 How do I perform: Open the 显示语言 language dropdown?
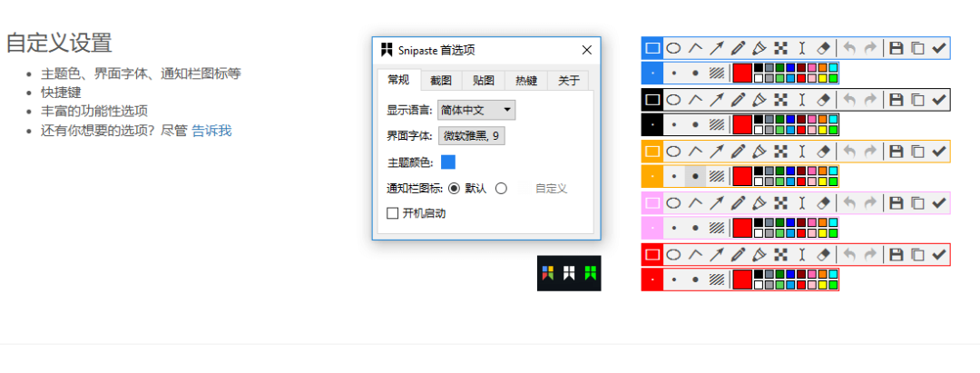476,110
